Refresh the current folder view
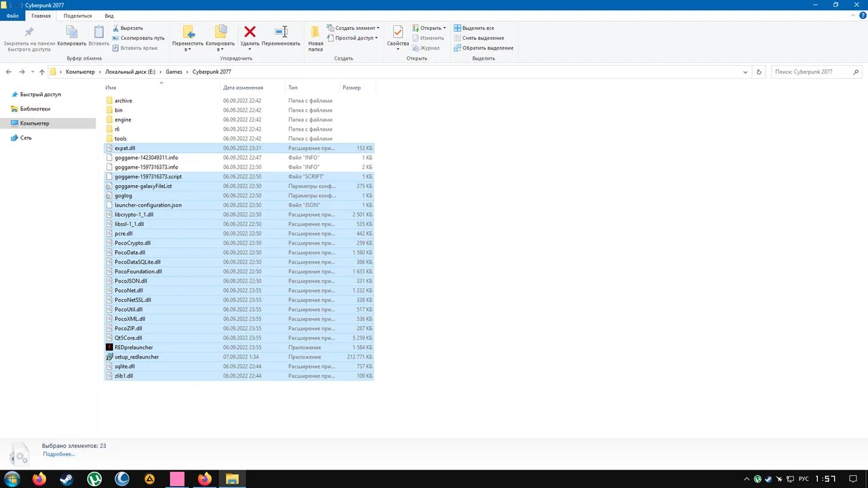The height and width of the screenshot is (488, 868). click(759, 72)
